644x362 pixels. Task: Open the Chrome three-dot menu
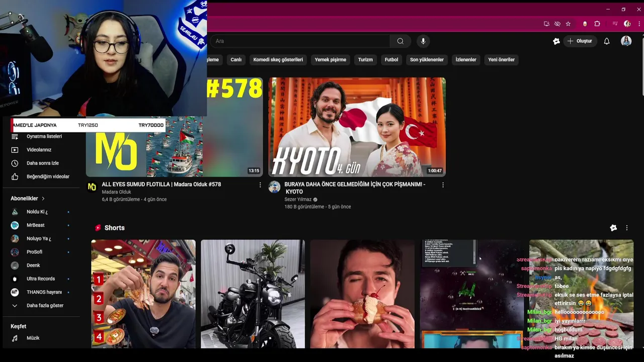[x=638, y=24]
